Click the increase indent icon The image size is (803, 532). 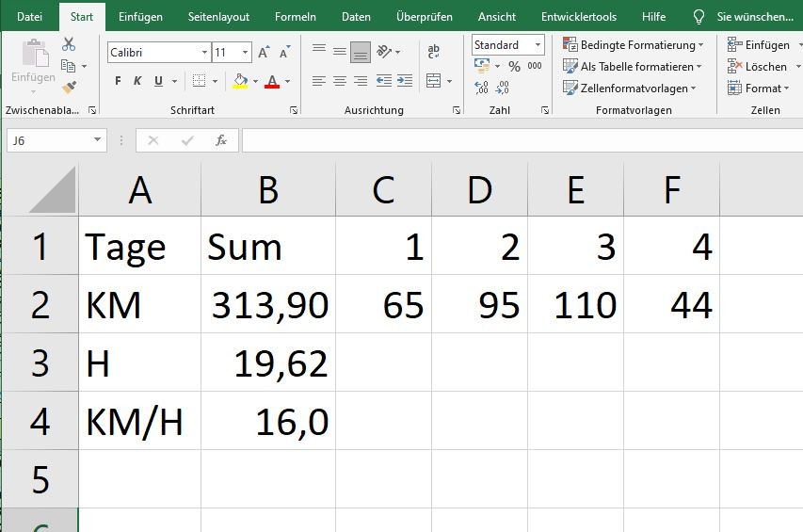tap(405, 82)
